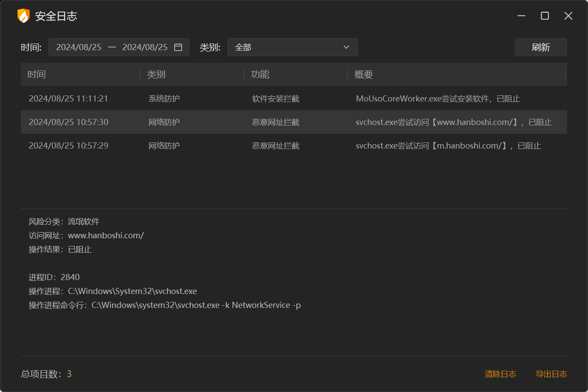Click the 安全日志 window title
Viewport: 588px width, 392px height.
point(56,16)
